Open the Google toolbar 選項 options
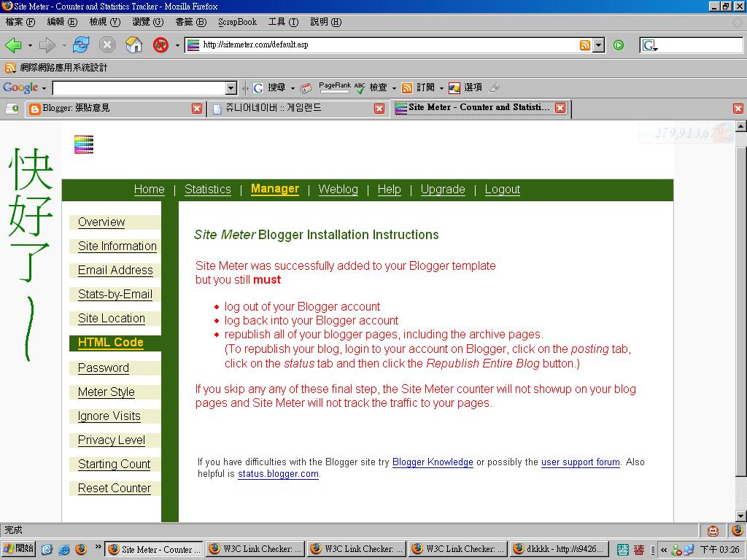 click(x=465, y=87)
